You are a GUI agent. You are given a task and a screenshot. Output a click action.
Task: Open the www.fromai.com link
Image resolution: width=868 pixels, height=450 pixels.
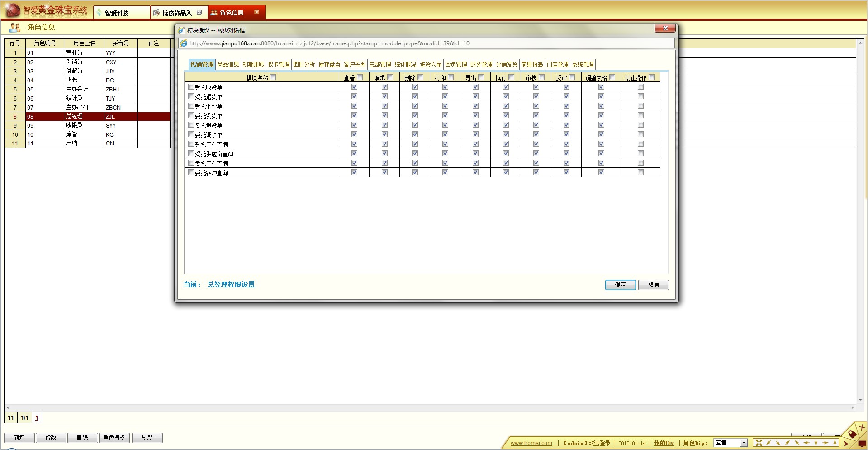[531, 443]
